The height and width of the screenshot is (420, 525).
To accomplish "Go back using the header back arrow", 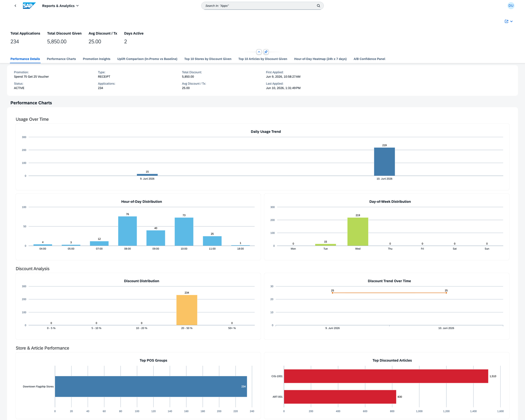I will tap(15, 6).
